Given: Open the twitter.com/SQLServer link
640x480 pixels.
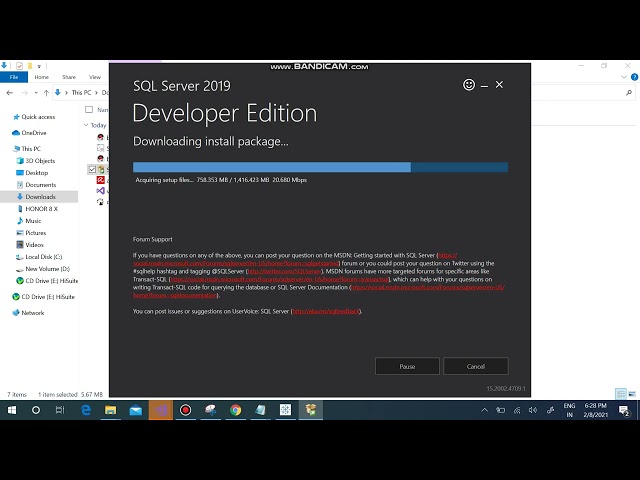Looking at the screenshot, I should pos(284,271).
